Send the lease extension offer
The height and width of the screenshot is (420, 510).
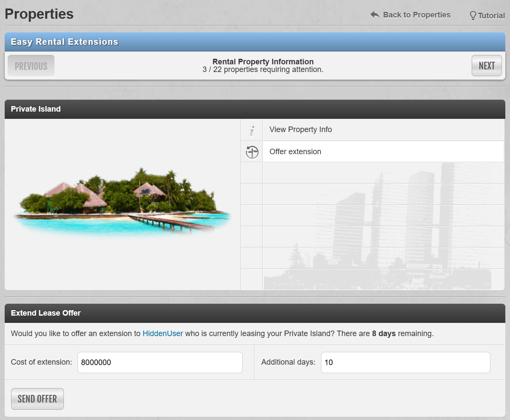[x=37, y=399]
